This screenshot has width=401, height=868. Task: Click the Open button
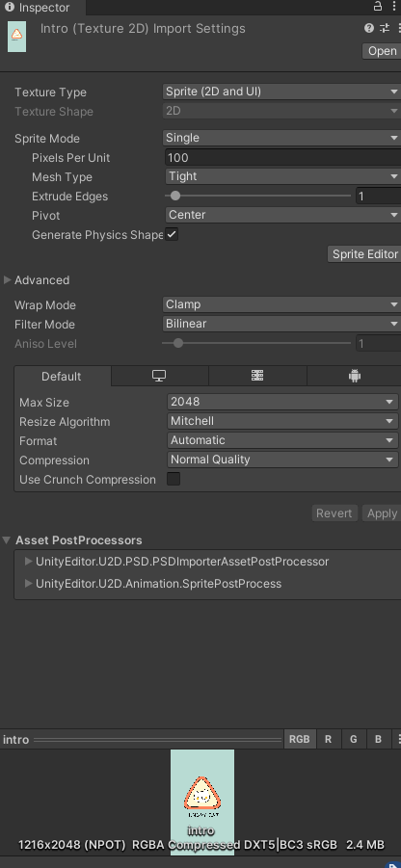(382, 51)
